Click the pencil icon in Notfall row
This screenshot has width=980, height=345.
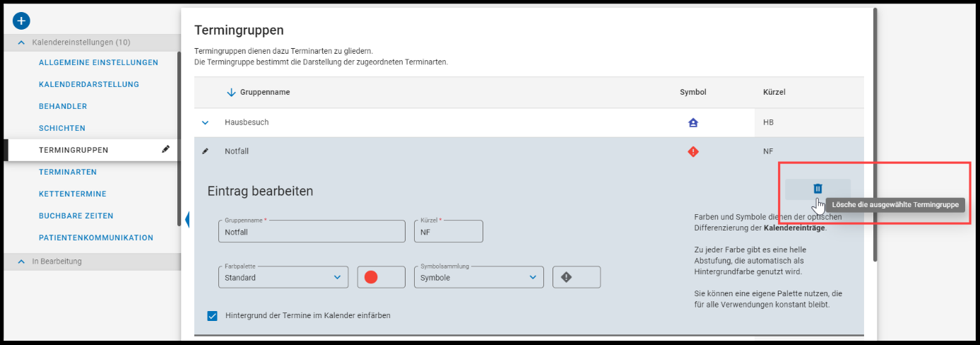tap(205, 151)
